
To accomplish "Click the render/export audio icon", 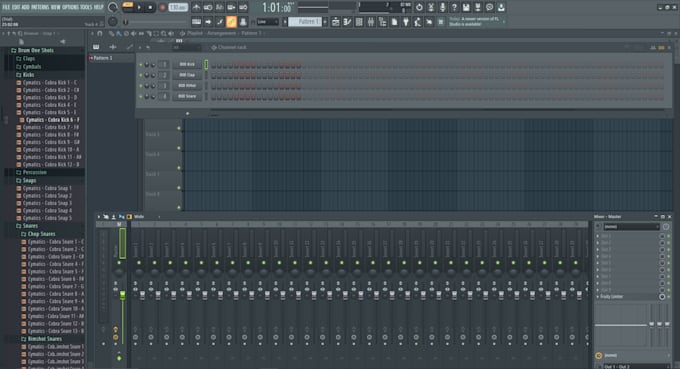I will pyautogui.click(x=478, y=7).
